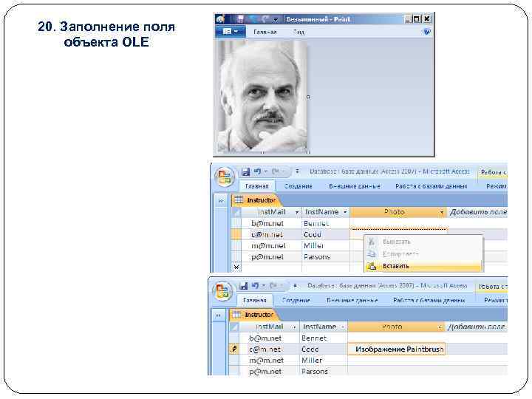Click Save icon in Access window with context menu

[x=245, y=171]
